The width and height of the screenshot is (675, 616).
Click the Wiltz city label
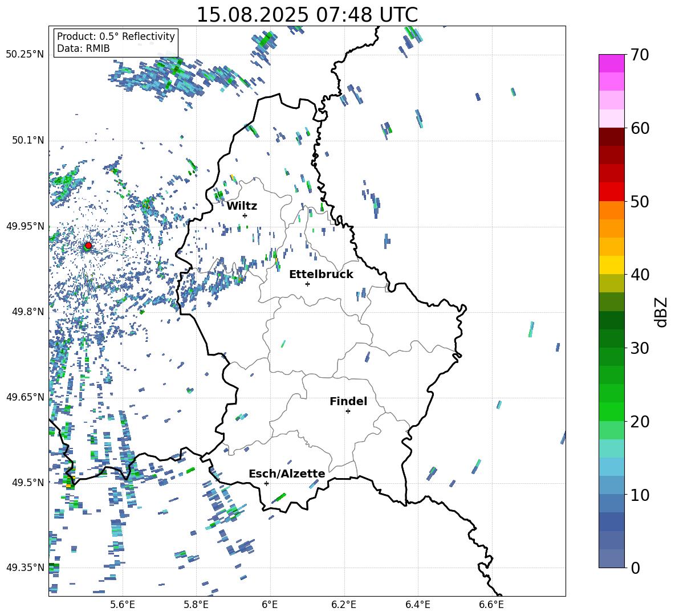point(242,206)
